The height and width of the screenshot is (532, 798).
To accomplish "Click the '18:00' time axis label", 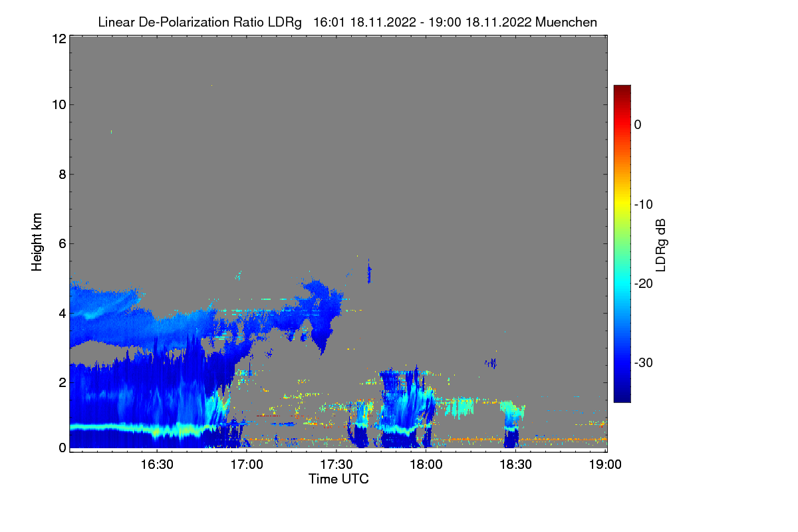I will (426, 464).
